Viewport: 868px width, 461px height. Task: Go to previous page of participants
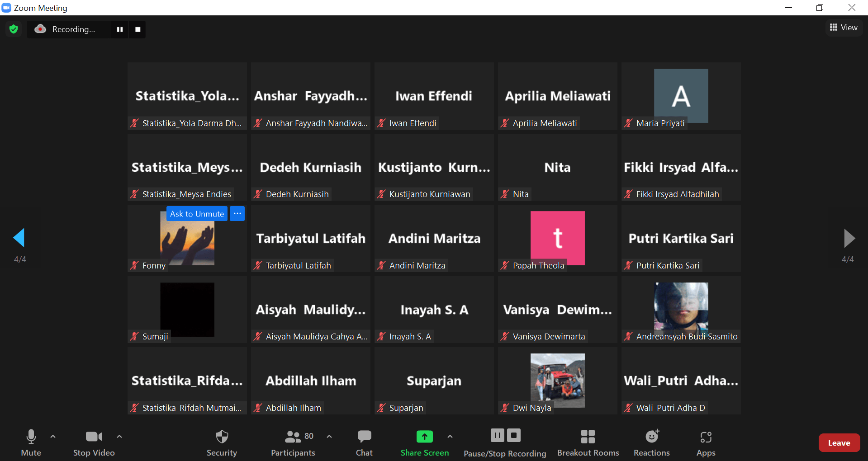click(x=19, y=238)
